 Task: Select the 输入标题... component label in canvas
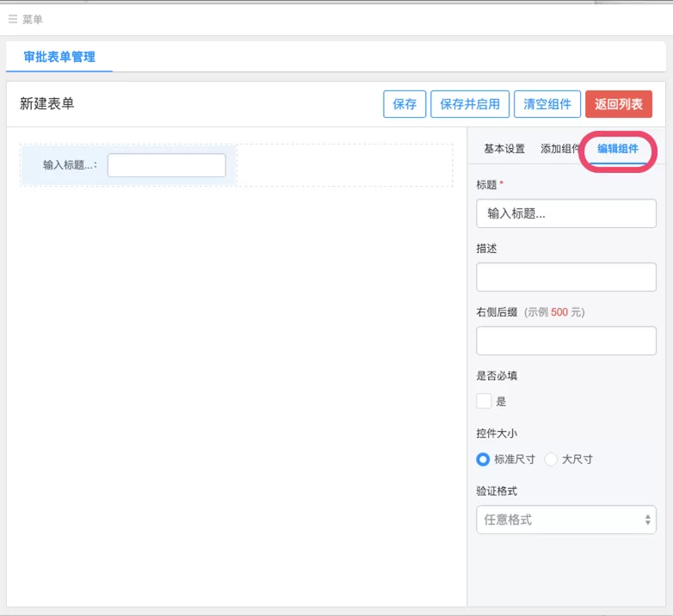coord(70,165)
